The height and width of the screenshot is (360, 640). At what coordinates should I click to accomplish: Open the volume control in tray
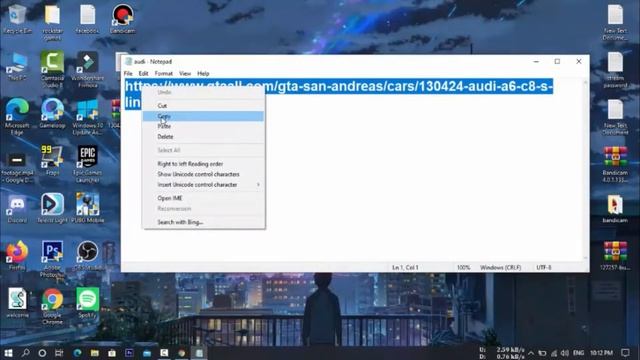pyautogui.click(x=565, y=353)
